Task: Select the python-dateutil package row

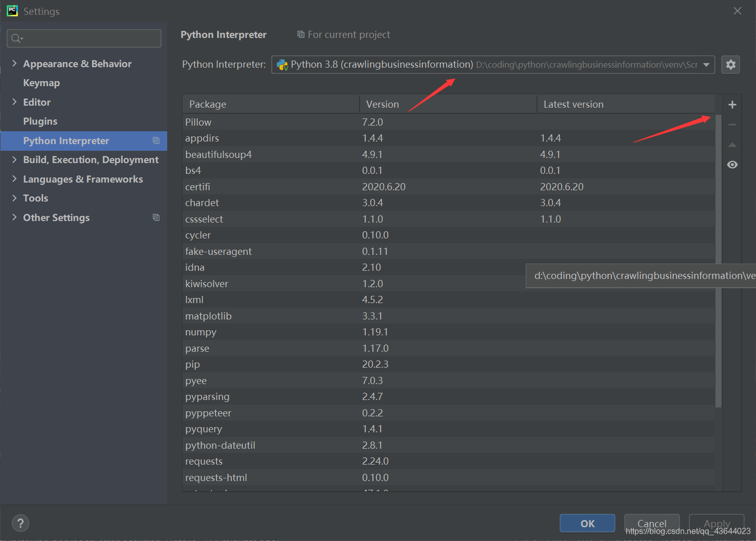Action: click(x=448, y=445)
